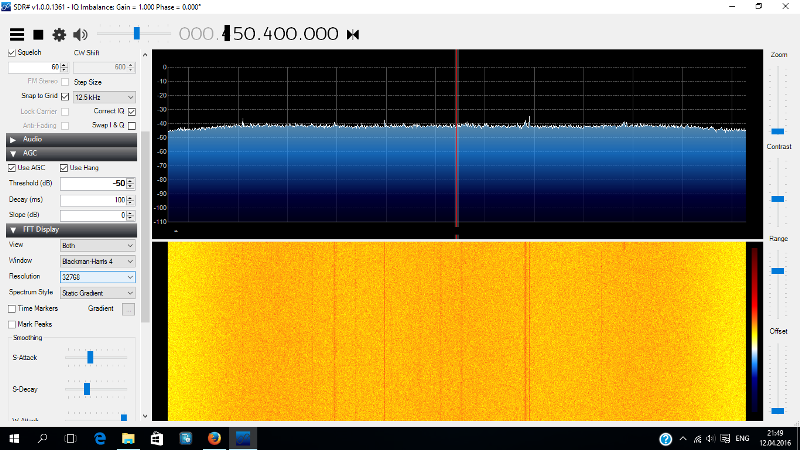This screenshot has width=800, height=450.
Task: Toggle Lock Carrier checkbox
Action: point(65,112)
